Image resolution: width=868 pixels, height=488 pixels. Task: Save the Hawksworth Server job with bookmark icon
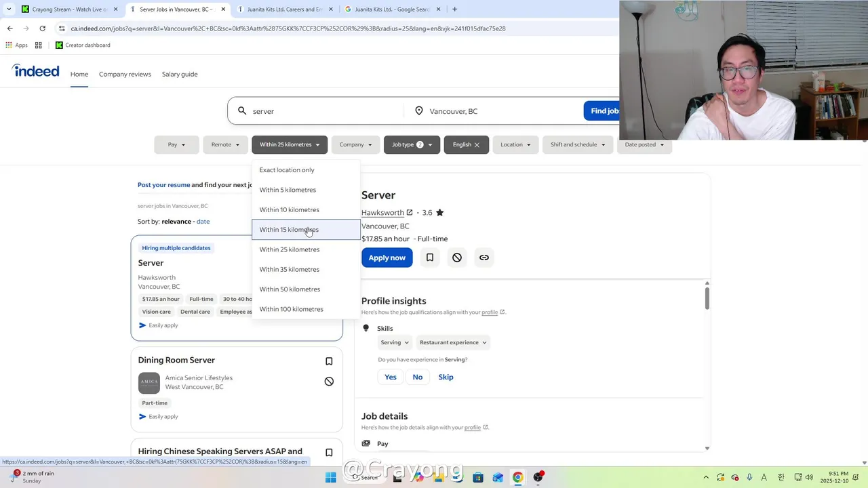click(430, 258)
